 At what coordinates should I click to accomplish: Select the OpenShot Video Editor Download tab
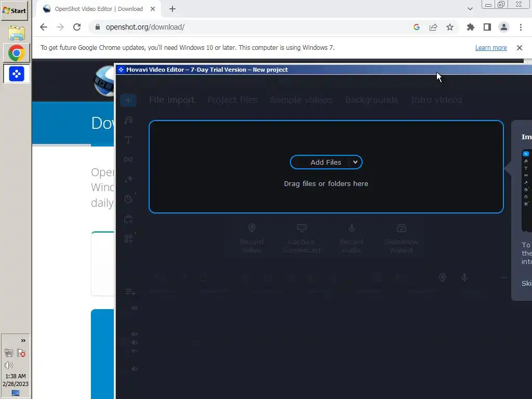tap(98, 9)
